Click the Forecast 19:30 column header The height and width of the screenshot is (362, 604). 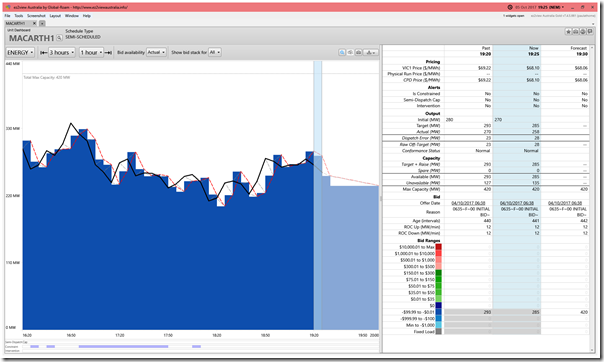click(x=565, y=51)
